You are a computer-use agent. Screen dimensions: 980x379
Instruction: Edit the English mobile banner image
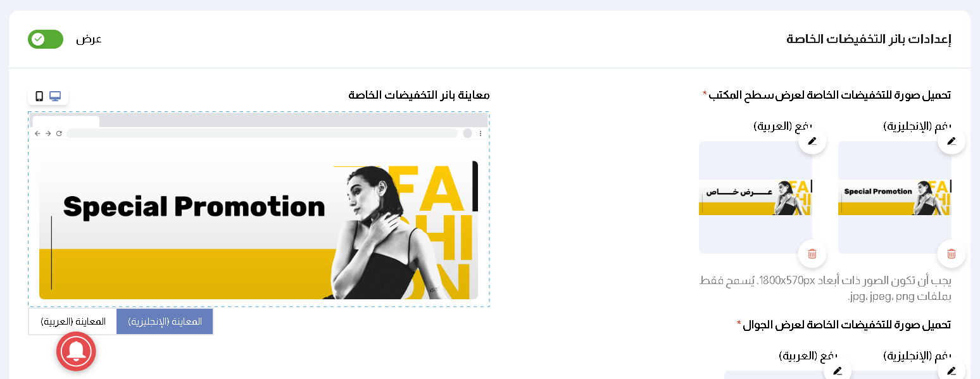(x=951, y=370)
